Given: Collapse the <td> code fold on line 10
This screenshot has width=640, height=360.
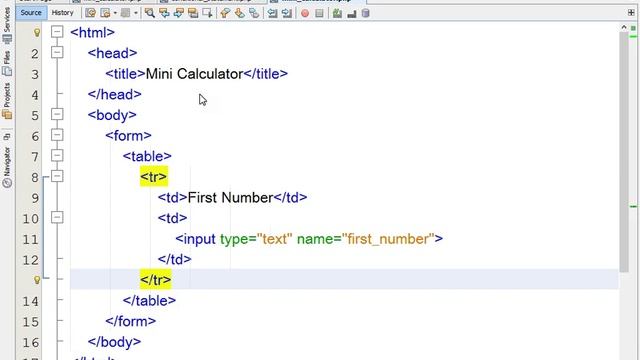Looking at the screenshot, I should pyautogui.click(x=57, y=218).
